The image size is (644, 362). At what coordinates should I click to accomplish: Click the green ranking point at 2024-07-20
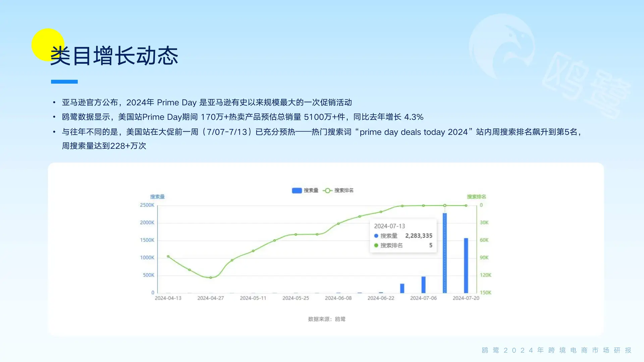(466, 205)
